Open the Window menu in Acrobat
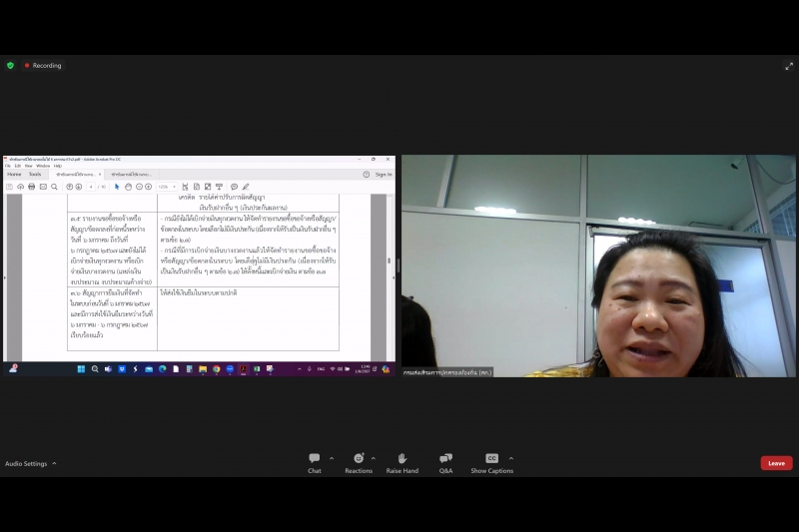 [x=43, y=166]
